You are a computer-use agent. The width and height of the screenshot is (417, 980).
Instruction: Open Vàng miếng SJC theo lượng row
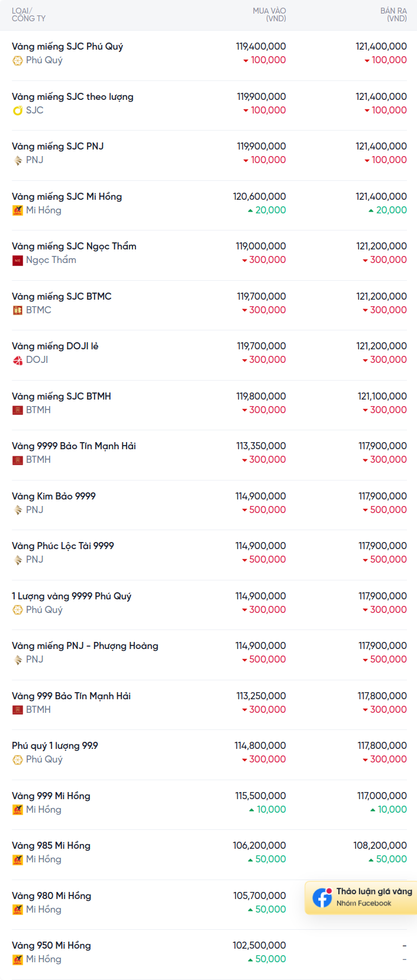pyautogui.click(x=209, y=103)
